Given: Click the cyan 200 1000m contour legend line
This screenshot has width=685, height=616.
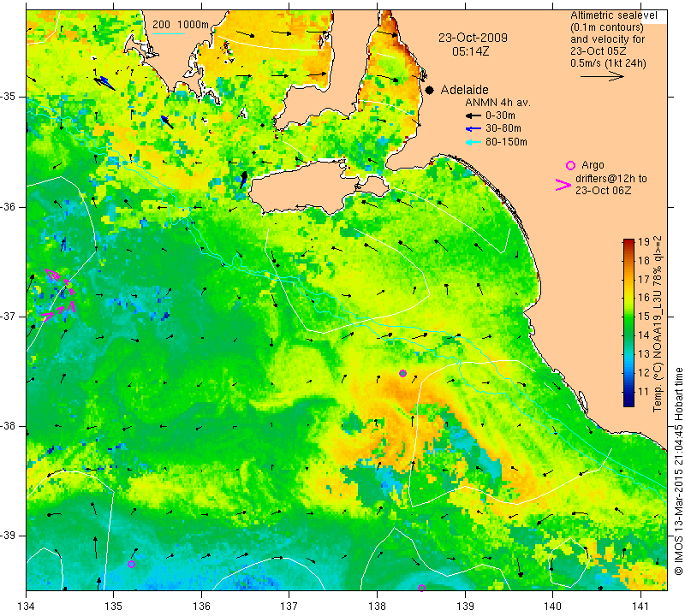Looking at the screenshot, I should click(x=168, y=33).
